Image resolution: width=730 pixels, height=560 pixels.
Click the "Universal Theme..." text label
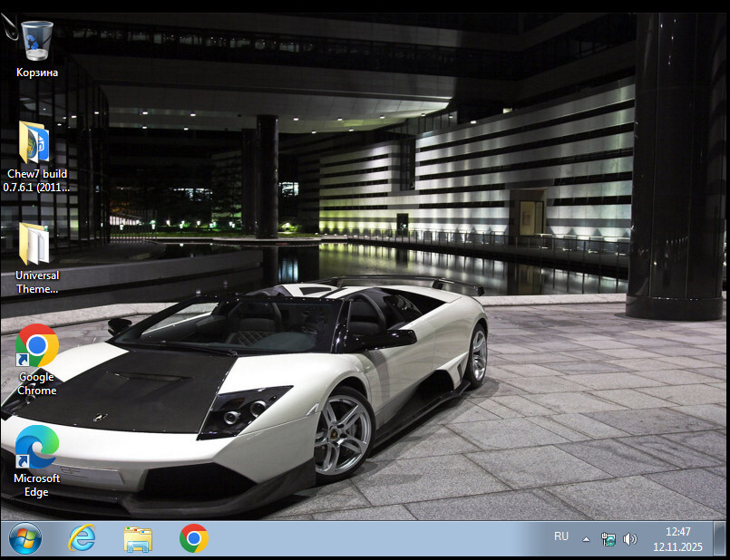(37, 282)
